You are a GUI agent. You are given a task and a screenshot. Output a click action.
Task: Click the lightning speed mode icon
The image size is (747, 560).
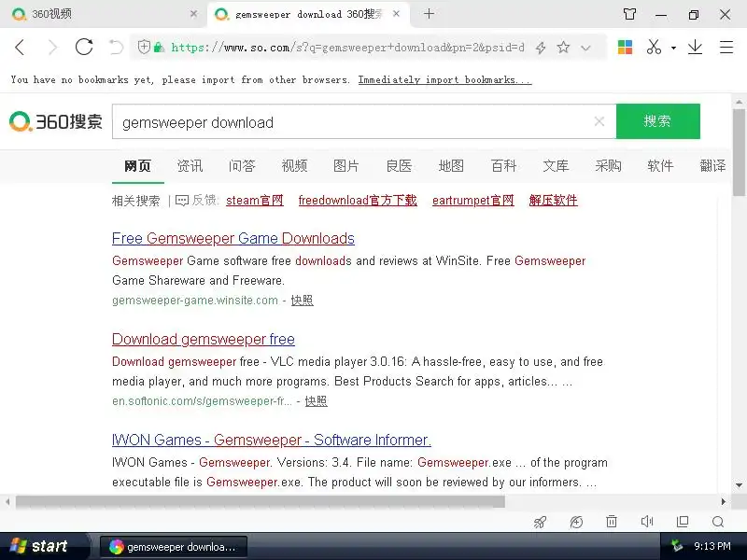tap(541, 48)
